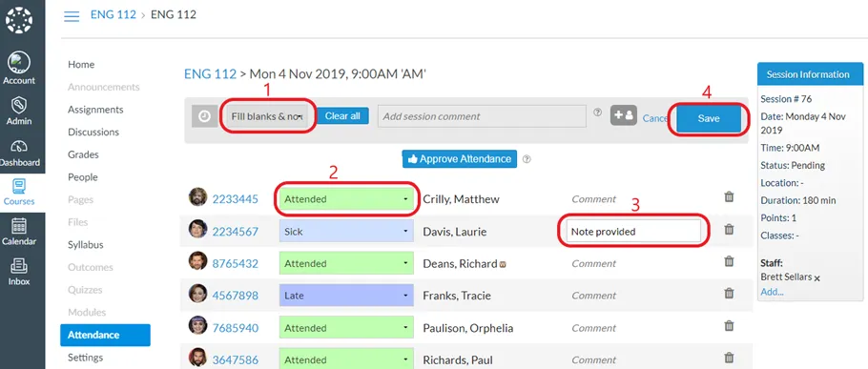Open Paul Richards's avatar thumbnail
Screen dimensions: 868x369
pos(197,358)
